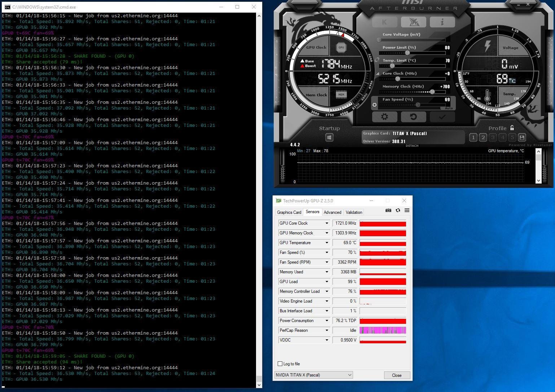Toggle Auto fan speed mode
The width and height of the screenshot is (555, 392).
click(x=449, y=108)
